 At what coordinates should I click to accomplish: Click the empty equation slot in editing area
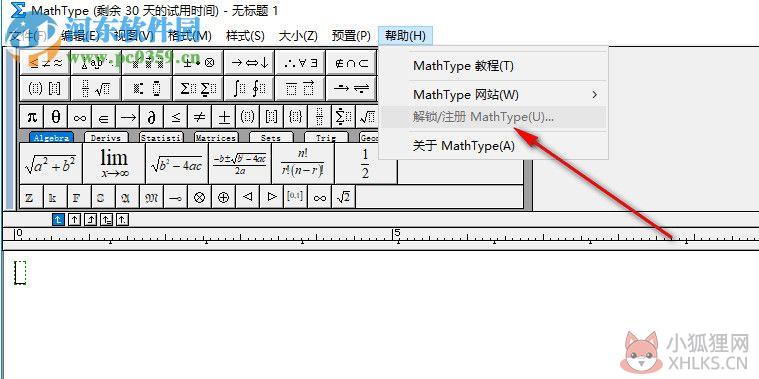(20, 273)
